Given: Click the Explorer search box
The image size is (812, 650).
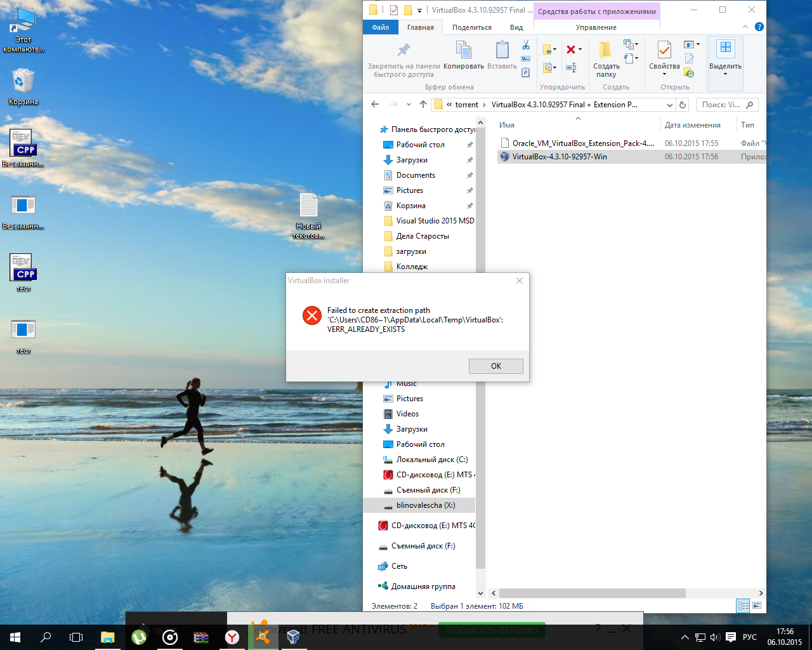Looking at the screenshot, I should pos(728,105).
